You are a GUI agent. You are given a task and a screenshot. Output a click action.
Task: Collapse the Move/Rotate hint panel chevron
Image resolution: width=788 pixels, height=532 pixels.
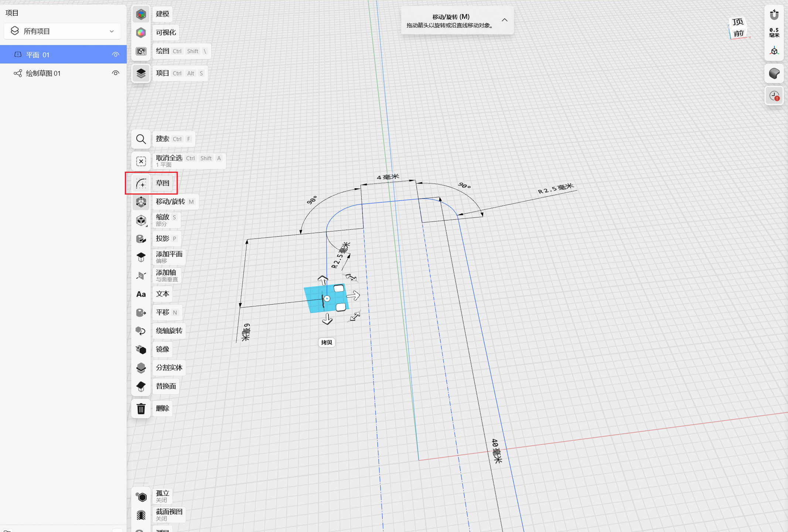click(x=504, y=20)
